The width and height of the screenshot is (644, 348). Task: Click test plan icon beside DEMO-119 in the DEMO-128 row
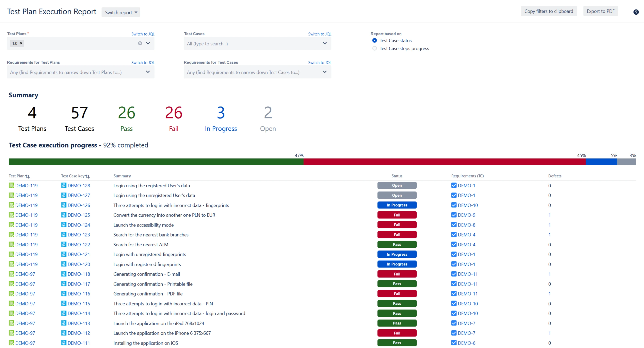pyautogui.click(x=12, y=185)
